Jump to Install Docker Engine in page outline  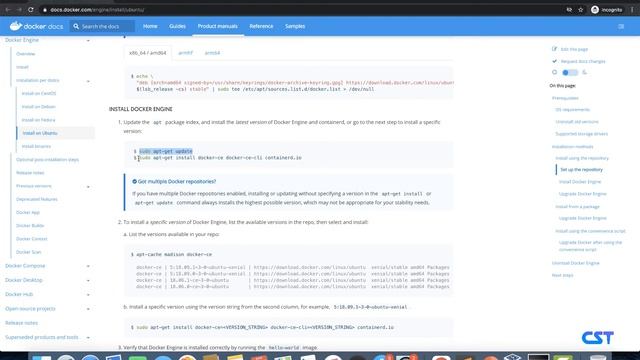point(580,182)
